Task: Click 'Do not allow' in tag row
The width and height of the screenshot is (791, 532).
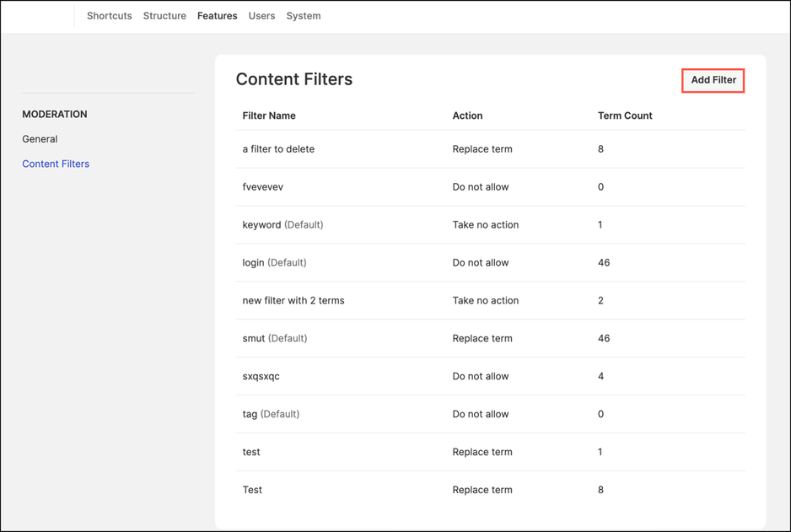Action: point(481,414)
